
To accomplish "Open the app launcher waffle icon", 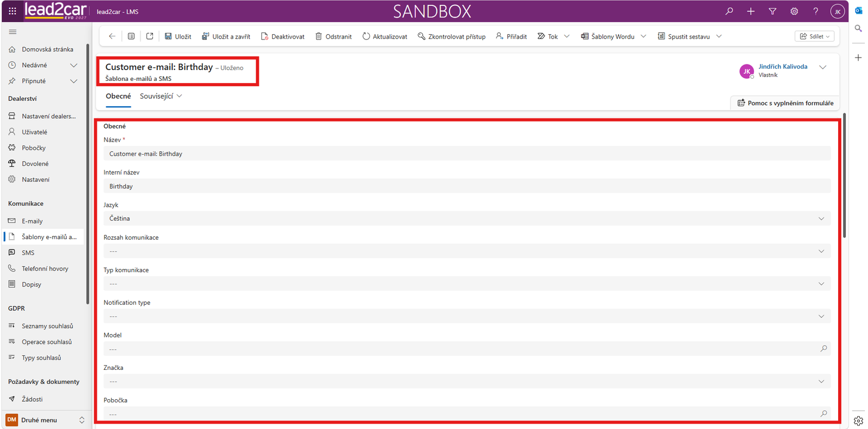I will pos(12,11).
